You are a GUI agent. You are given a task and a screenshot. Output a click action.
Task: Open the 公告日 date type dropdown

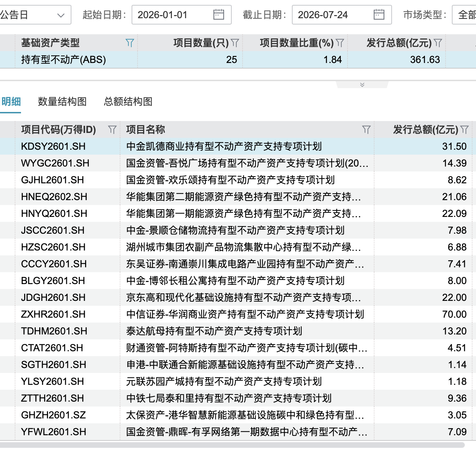click(35, 15)
